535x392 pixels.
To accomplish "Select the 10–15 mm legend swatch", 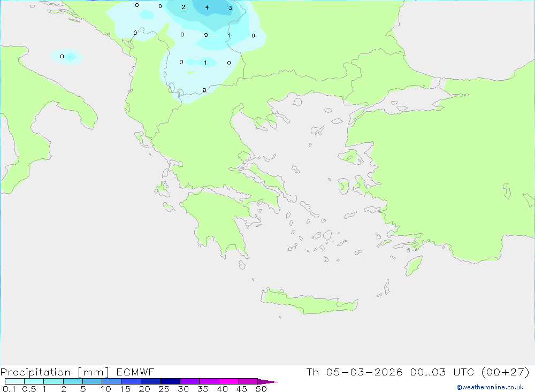I will point(112,381).
